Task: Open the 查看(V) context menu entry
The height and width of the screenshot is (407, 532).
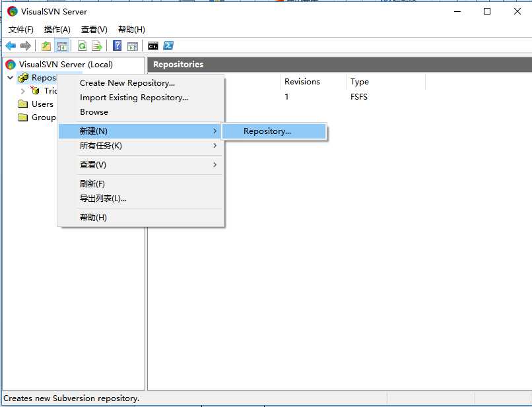Action: pyautogui.click(x=141, y=165)
